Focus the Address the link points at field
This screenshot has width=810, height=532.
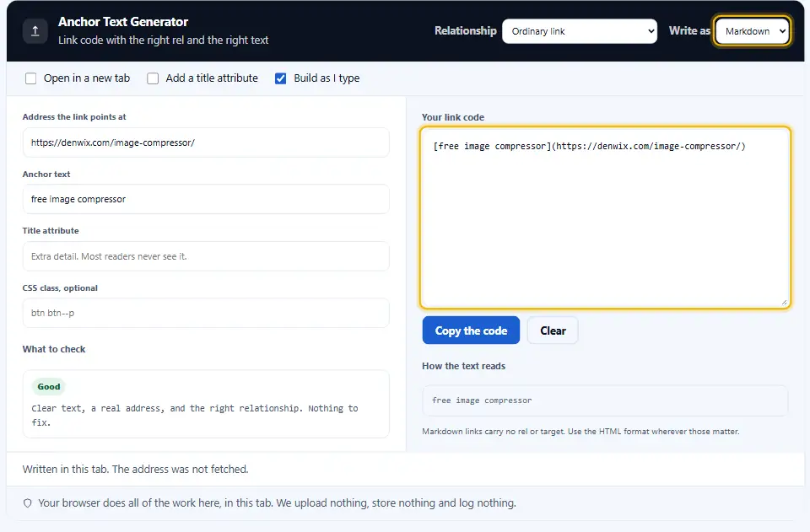[206, 142]
